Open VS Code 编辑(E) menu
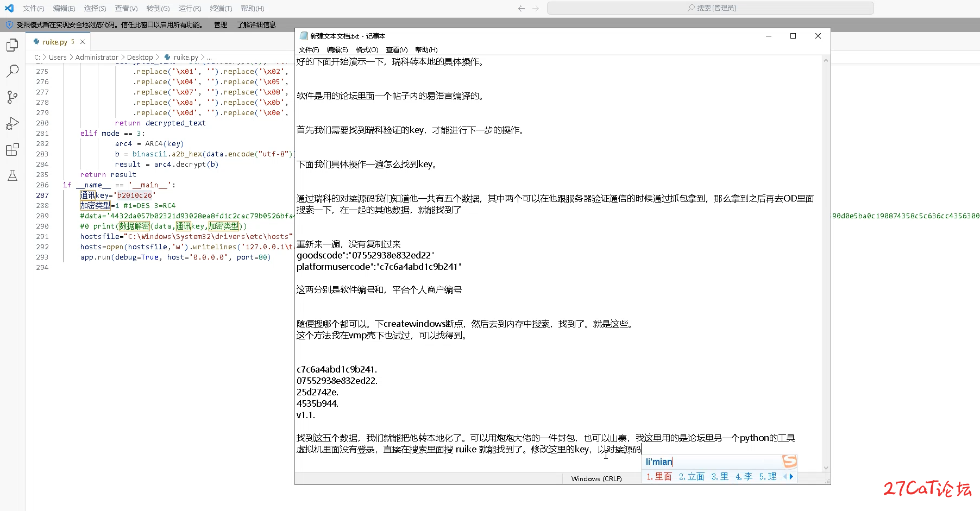 click(64, 8)
